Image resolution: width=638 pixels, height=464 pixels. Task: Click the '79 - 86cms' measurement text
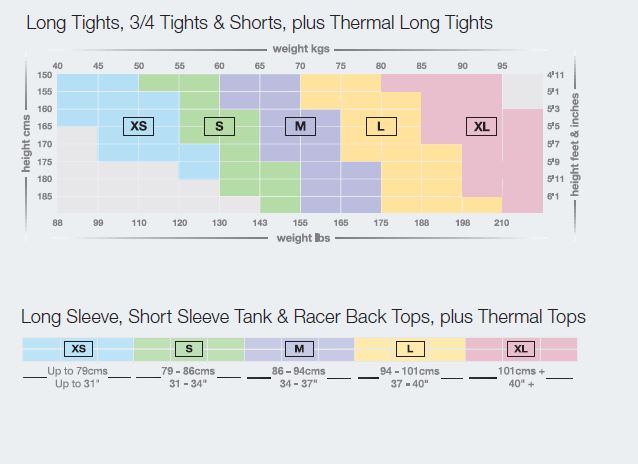click(188, 371)
